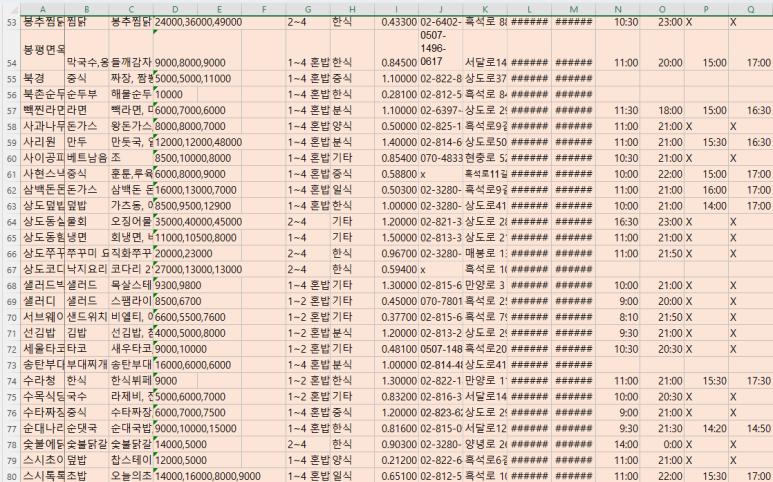Select column D header
773x482 pixels.
click(175, 9)
